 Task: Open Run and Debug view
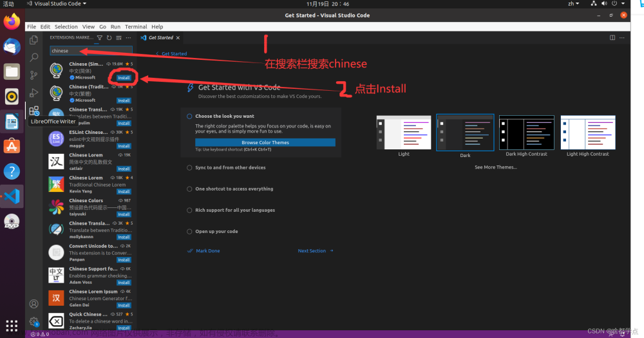click(34, 93)
